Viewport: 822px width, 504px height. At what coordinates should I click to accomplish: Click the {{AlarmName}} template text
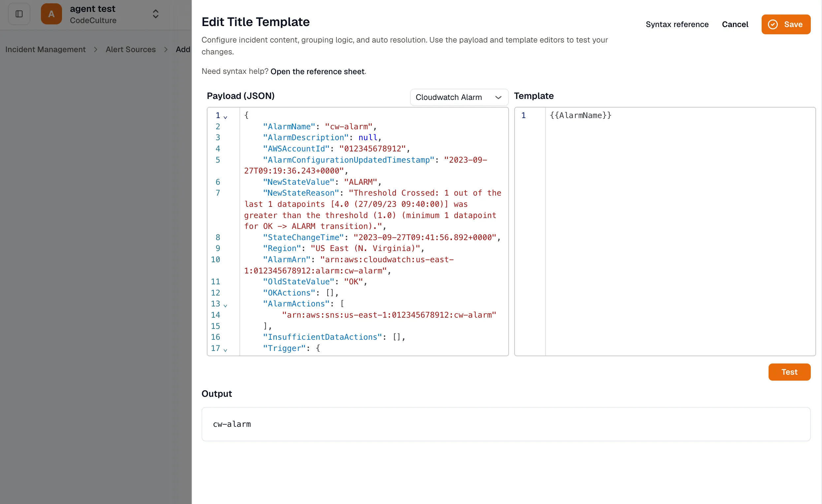(x=580, y=115)
